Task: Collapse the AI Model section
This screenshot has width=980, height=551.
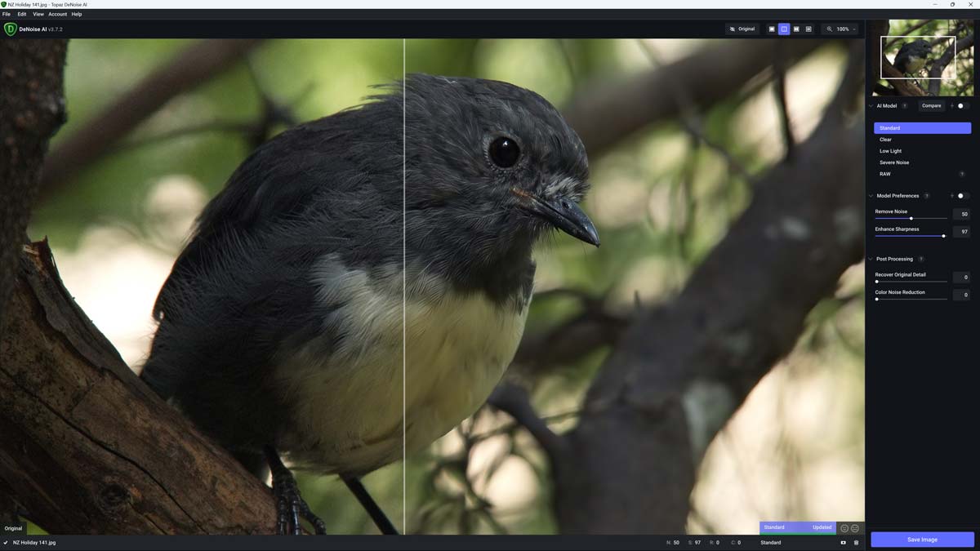Action: point(870,105)
